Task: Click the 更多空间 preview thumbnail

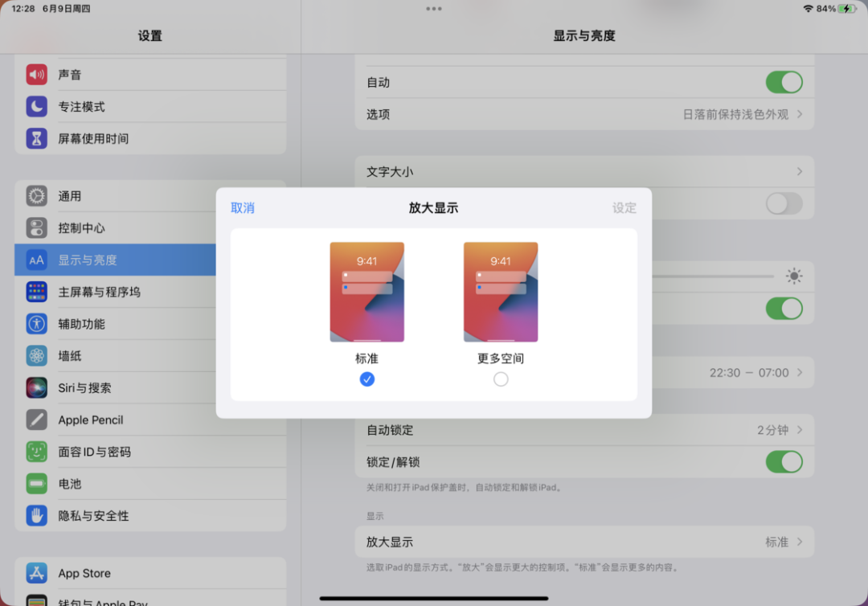Action: point(501,292)
